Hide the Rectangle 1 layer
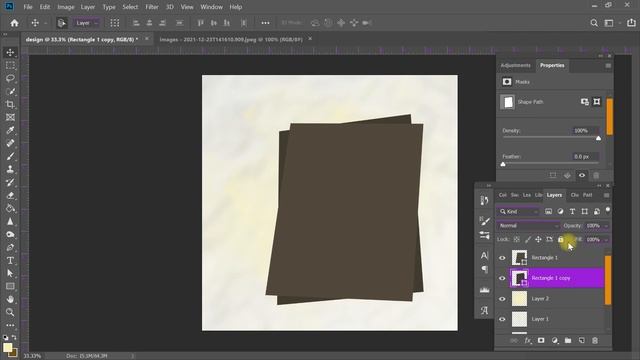 click(502, 258)
